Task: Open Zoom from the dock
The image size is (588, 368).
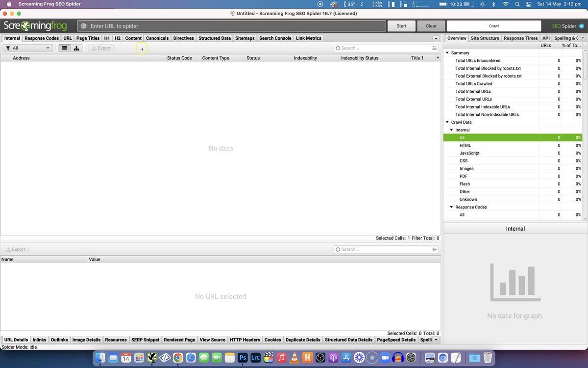Action: (385, 358)
